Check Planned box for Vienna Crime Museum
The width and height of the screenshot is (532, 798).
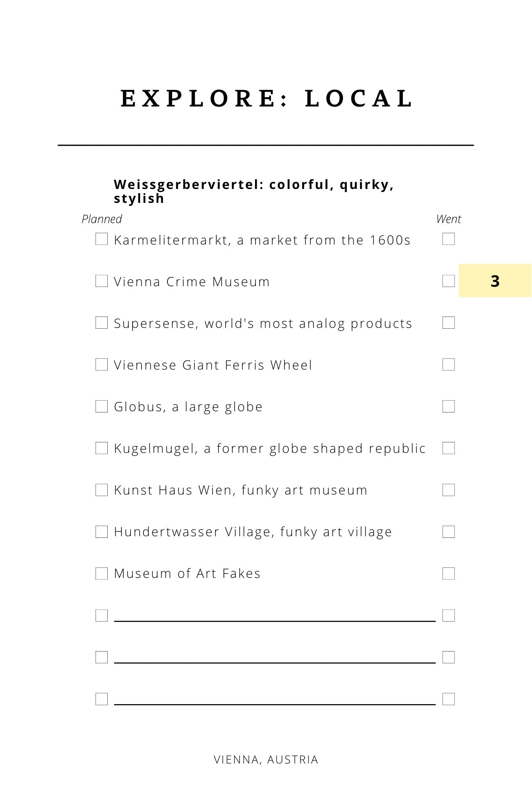click(101, 281)
